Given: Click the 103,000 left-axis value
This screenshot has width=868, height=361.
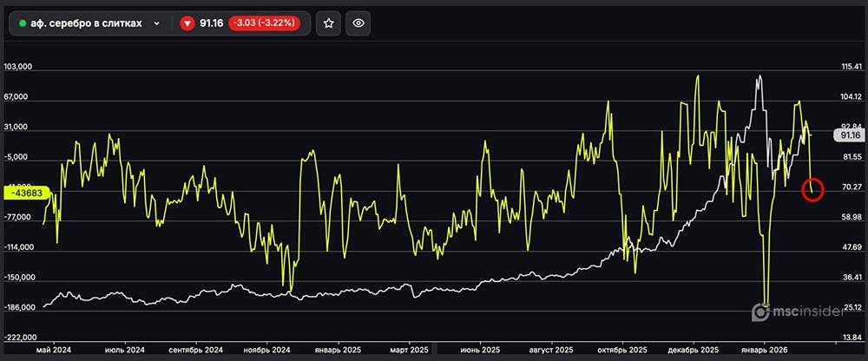Looking at the screenshot, I should click(18, 67).
